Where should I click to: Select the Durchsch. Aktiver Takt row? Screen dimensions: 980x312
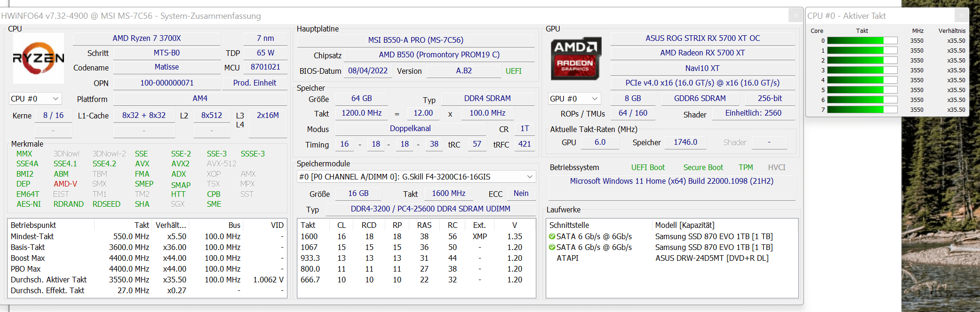(147, 280)
